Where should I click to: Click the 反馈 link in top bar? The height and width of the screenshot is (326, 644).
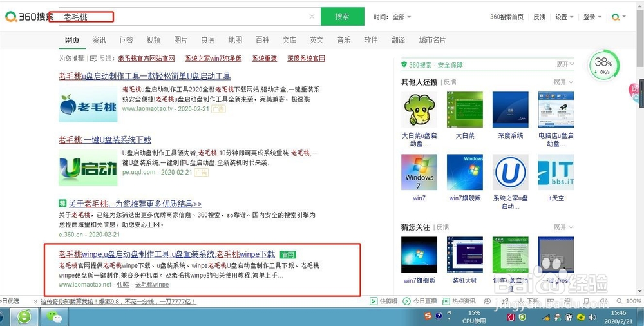(539, 17)
